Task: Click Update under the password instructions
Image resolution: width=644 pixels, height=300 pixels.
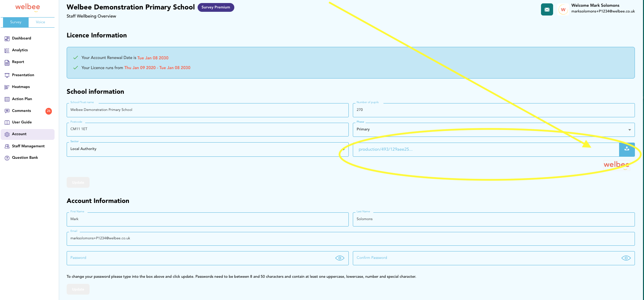Action: pyautogui.click(x=78, y=289)
